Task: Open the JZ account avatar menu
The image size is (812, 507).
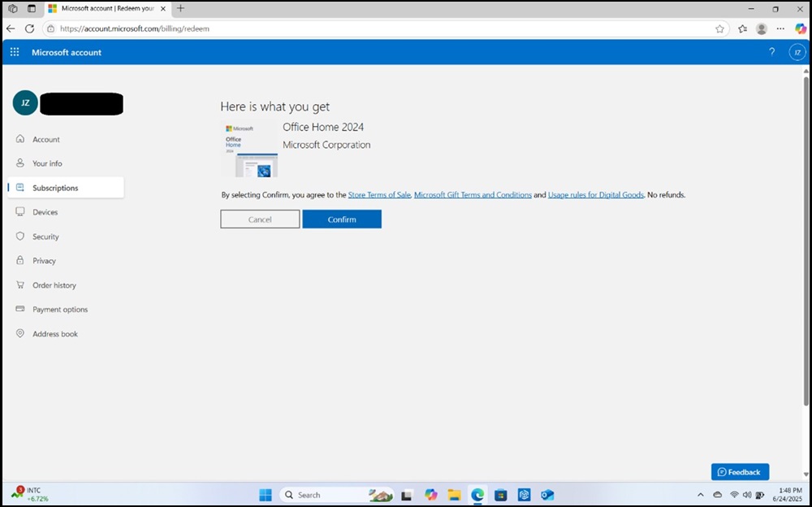Action: (x=797, y=52)
